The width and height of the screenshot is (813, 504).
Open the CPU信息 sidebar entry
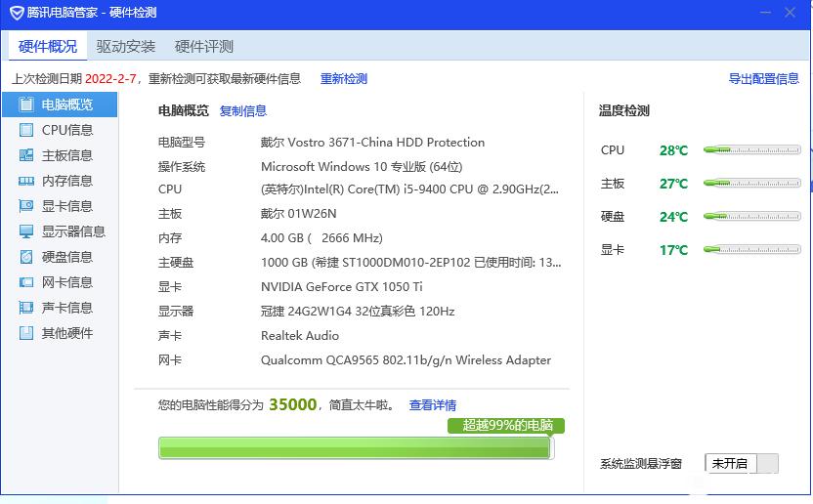60,130
